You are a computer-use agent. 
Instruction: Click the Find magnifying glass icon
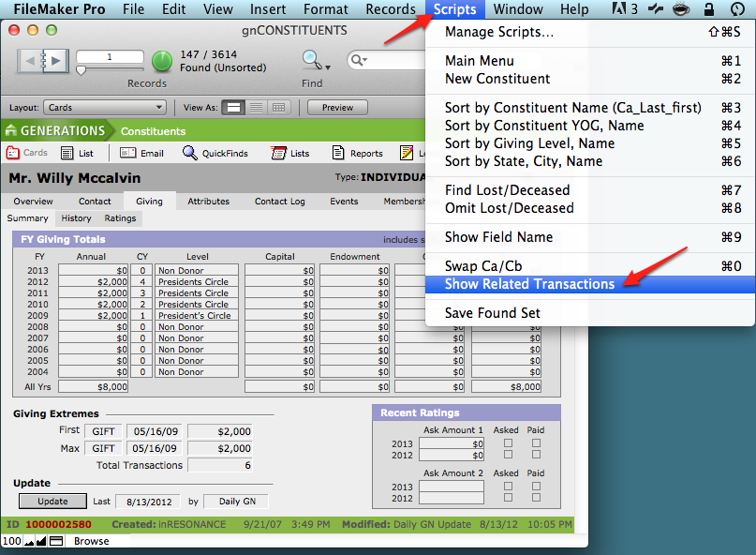[x=312, y=60]
